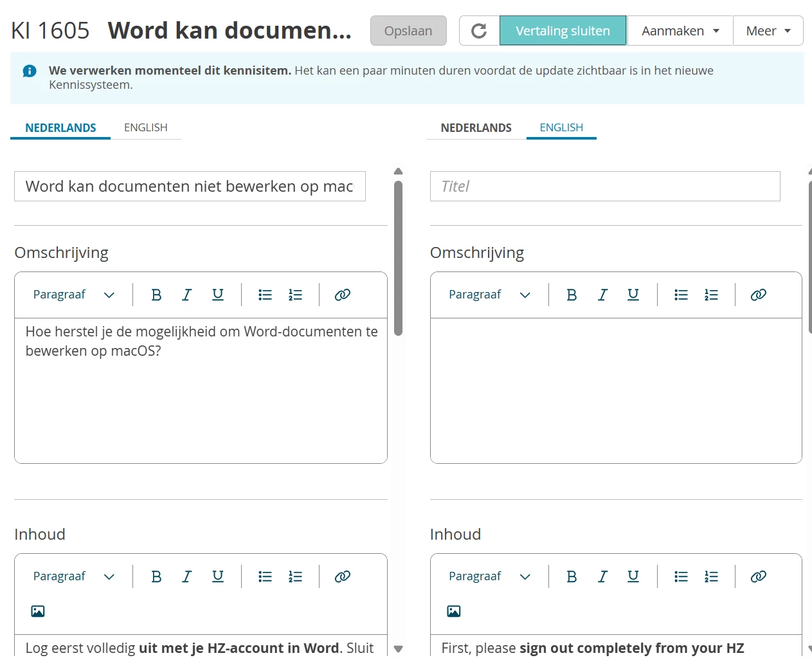Click the info icon in notification banner

30,71
